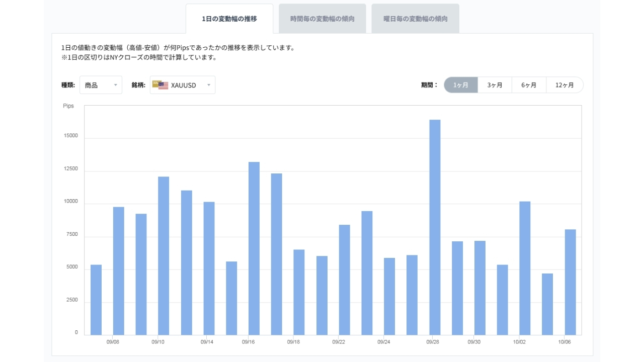
Task: Switch to the 1日の変動幅の推移 tab
Action: click(229, 19)
